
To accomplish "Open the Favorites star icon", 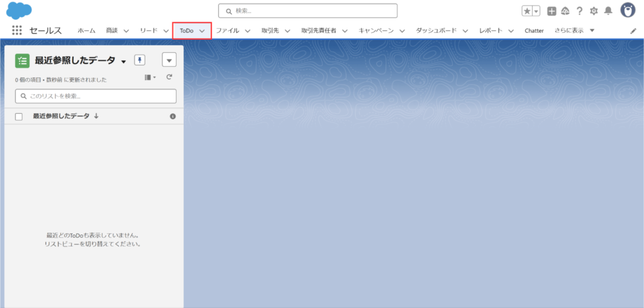I will coord(526,11).
